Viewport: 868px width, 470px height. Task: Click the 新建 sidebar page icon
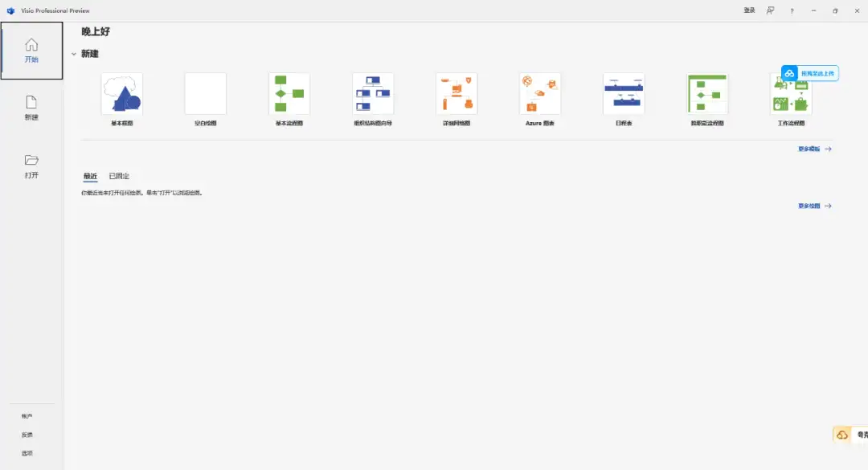pos(31,103)
